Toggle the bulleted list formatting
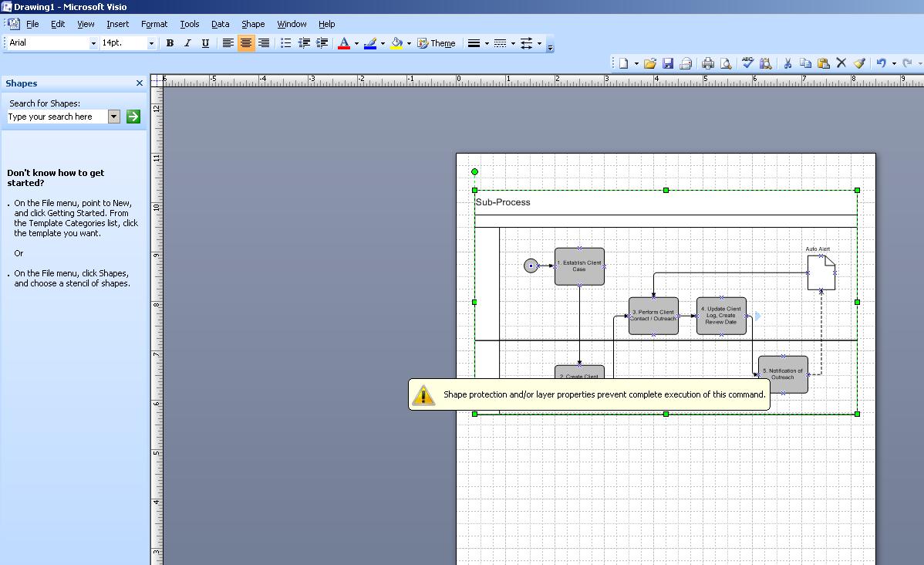This screenshot has height=565, width=924. [285, 43]
